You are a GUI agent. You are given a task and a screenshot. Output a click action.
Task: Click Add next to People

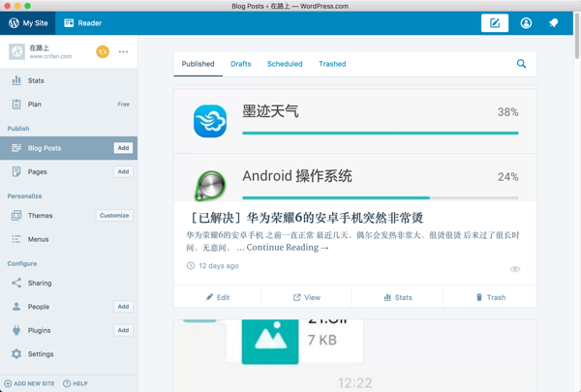[x=123, y=307]
